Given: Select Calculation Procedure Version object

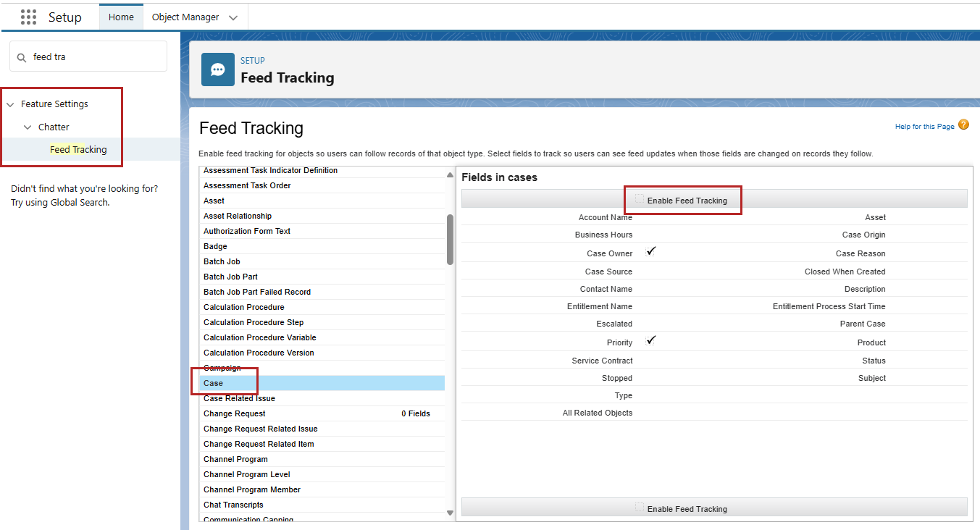Looking at the screenshot, I should pos(322,353).
